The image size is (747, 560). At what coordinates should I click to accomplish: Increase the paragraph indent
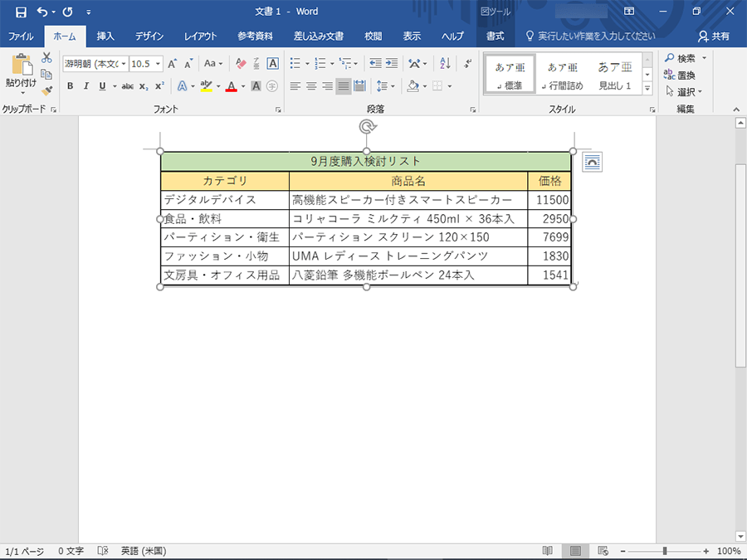[x=392, y=64]
